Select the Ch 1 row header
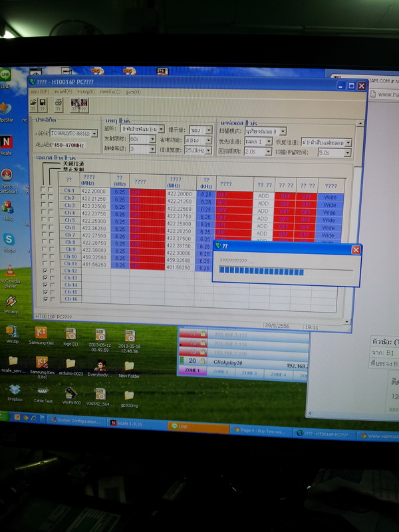The width and height of the screenshot is (399, 532). (69, 190)
